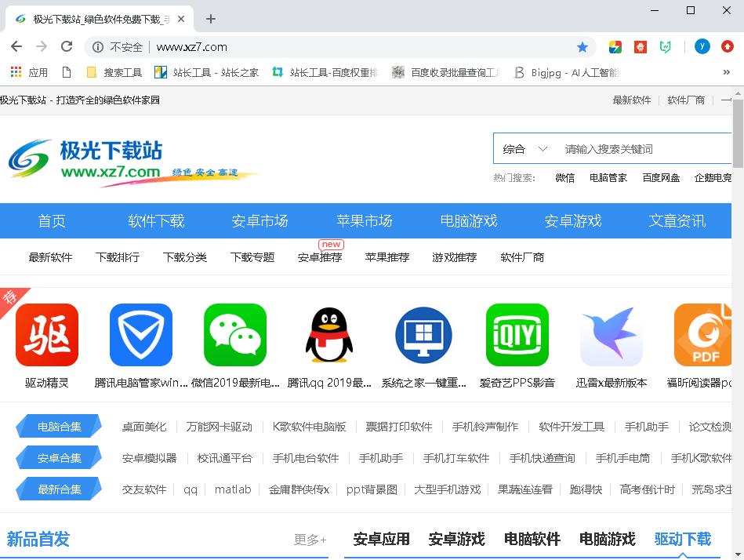The width and height of the screenshot is (744, 560).
Task: Click the 腾讯QQ penguin icon
Action: [328, 334]
